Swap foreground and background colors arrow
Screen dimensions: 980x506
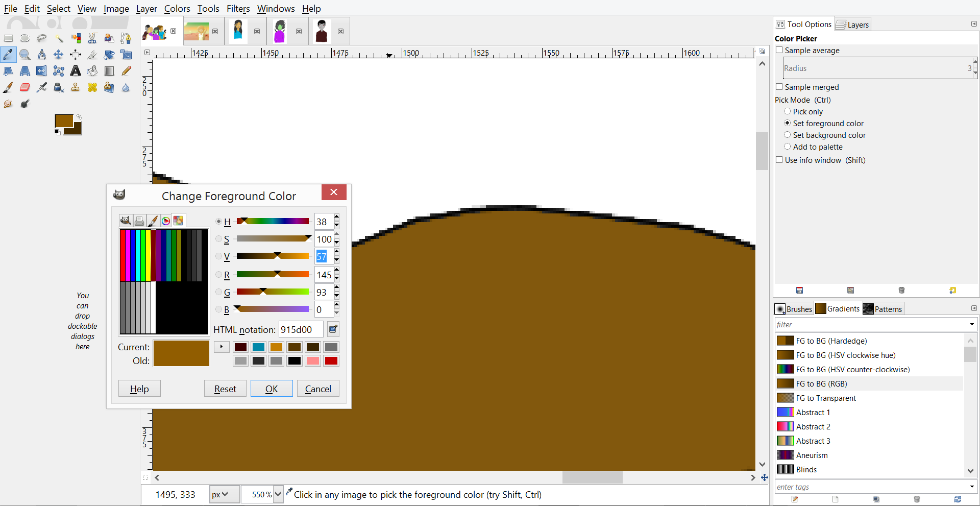point(79,117)
